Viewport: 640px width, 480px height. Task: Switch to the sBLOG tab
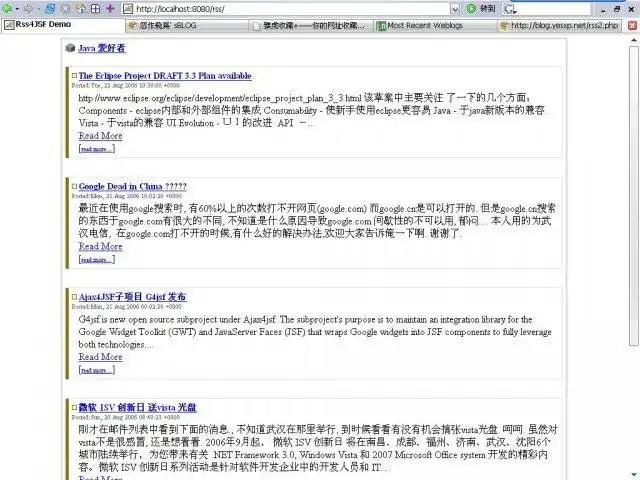187,25
